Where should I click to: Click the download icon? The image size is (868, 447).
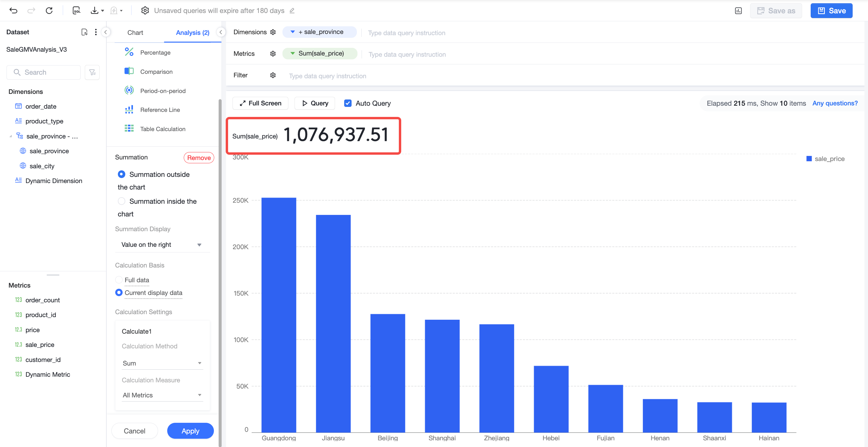click(95, 10)
